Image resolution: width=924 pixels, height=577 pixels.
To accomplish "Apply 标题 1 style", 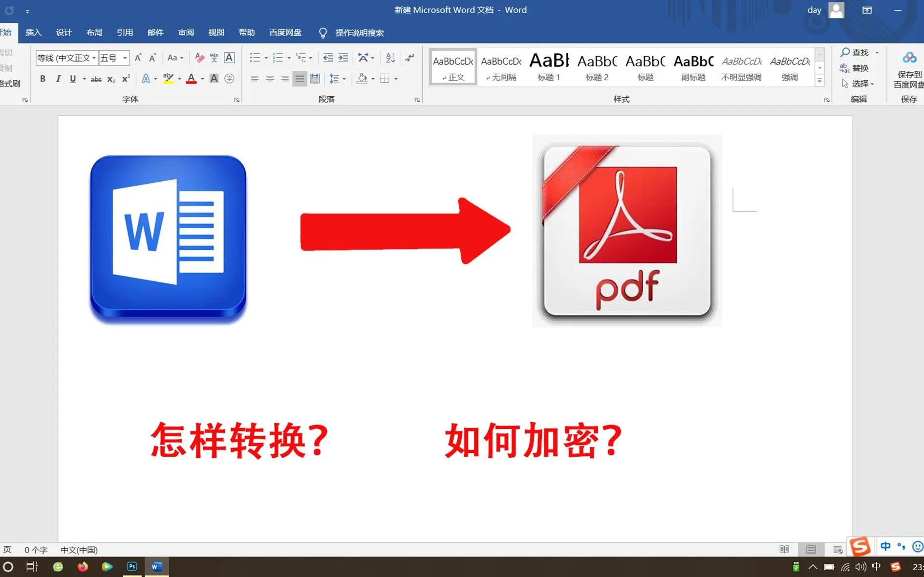I will click(549, 67).
